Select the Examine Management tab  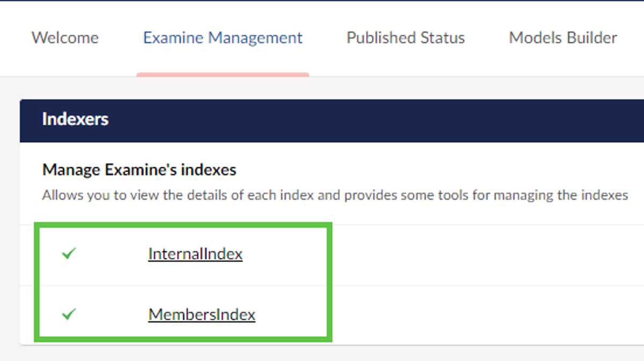click(223, 38)
